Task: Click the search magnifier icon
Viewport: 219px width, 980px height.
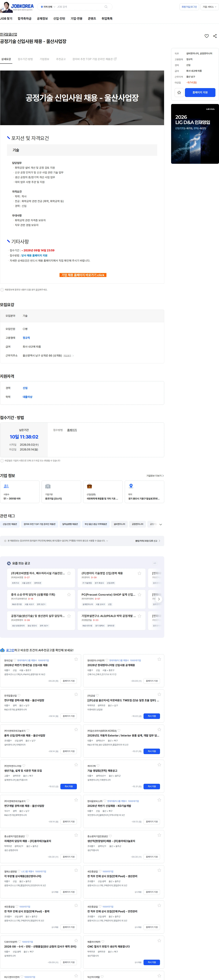Action: point(106,7)
